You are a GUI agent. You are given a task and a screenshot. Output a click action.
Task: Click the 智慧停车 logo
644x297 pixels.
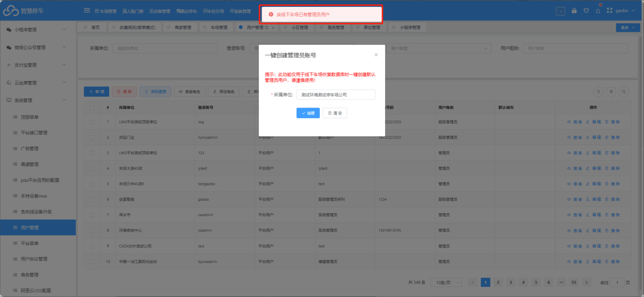(23, 11)
